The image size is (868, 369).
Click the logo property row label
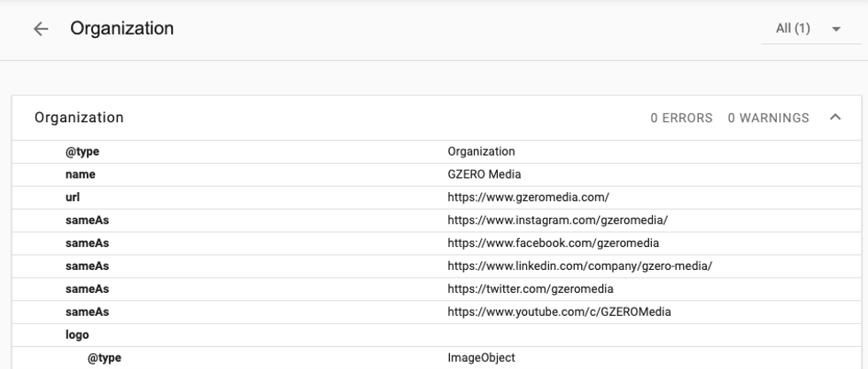tap(77, 335)
